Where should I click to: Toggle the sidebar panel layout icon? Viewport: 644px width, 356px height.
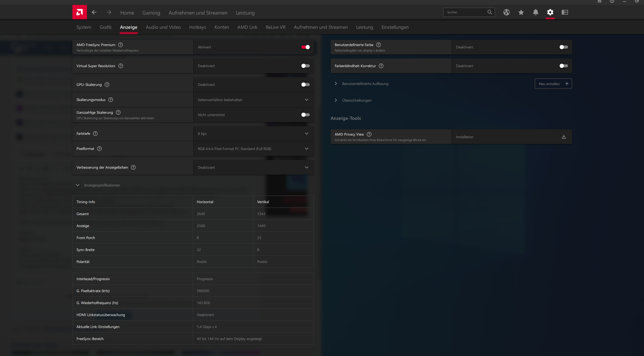[565, 12]
